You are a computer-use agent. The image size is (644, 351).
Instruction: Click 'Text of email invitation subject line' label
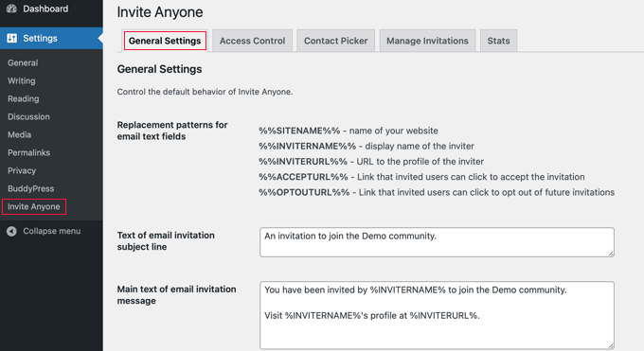[166, 241]
